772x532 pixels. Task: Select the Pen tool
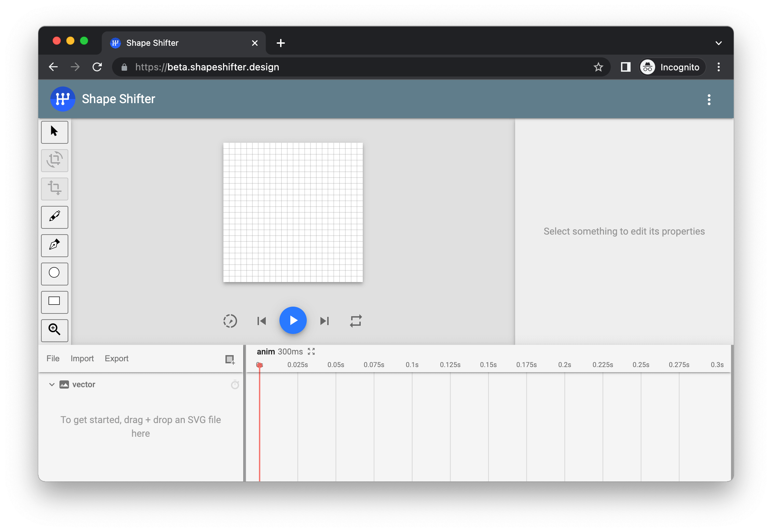pos(55,244)
